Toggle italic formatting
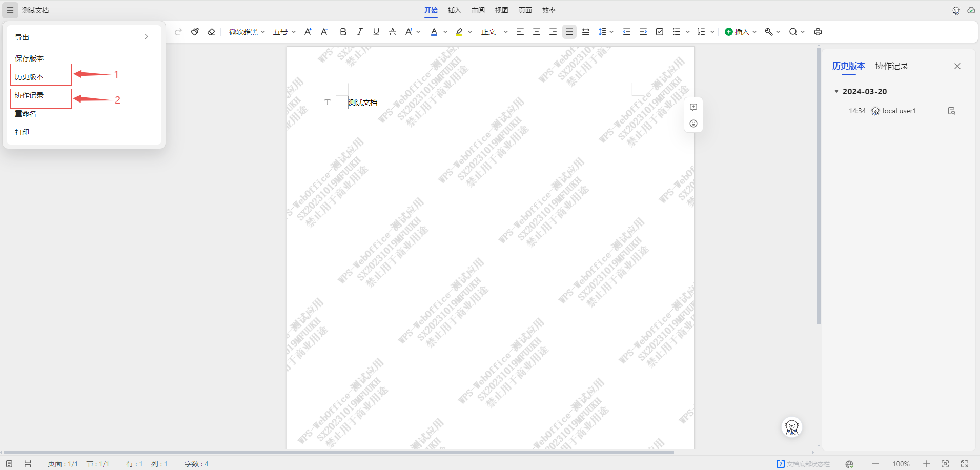The image size is (980, 470). point(360,32)
